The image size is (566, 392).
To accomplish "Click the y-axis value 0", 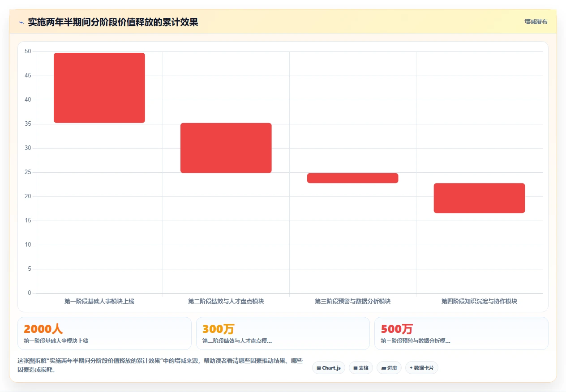I will 30,293.
